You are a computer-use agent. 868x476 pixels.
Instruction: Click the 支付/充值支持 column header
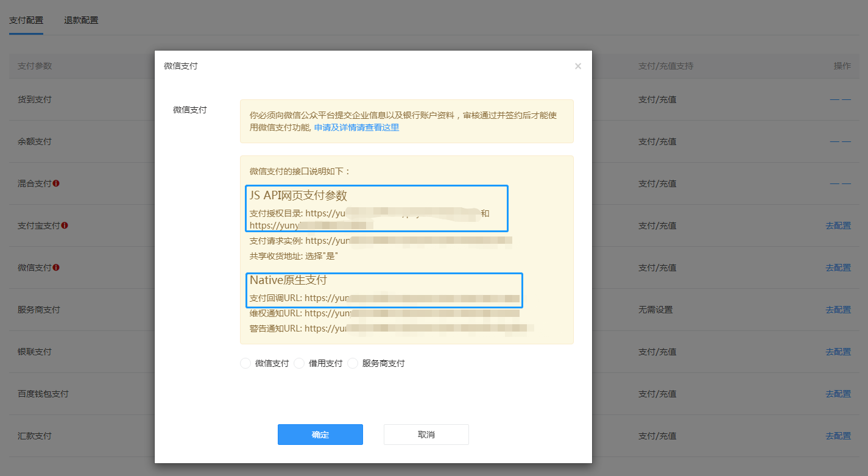[666, 66]
